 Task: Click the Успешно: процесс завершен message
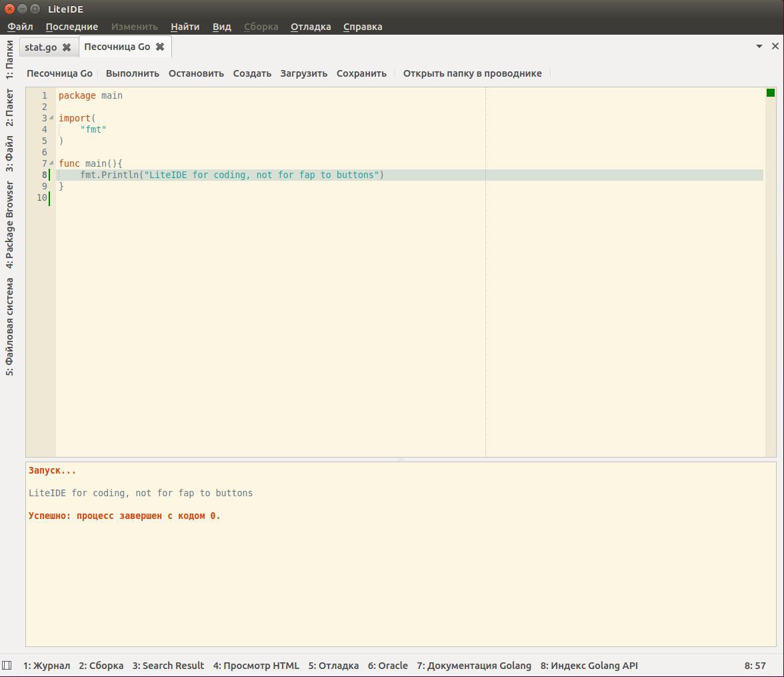coord(125,516)
